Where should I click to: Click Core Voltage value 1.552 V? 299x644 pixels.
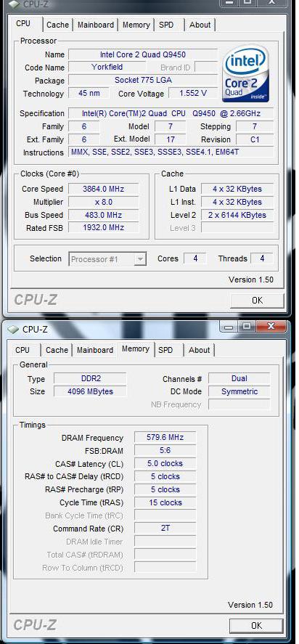(193, 93)
